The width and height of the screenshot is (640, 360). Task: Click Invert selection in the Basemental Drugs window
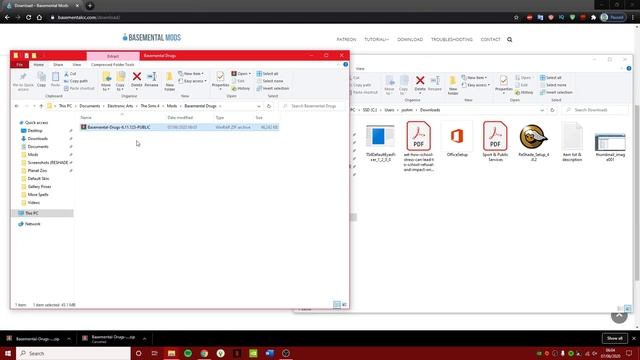(273, 88)
